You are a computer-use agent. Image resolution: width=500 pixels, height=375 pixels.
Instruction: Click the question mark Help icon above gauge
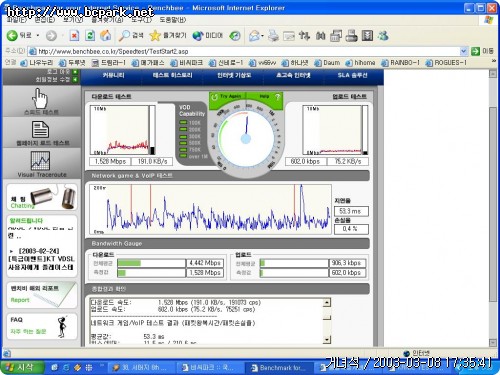[x=277, y=97]
